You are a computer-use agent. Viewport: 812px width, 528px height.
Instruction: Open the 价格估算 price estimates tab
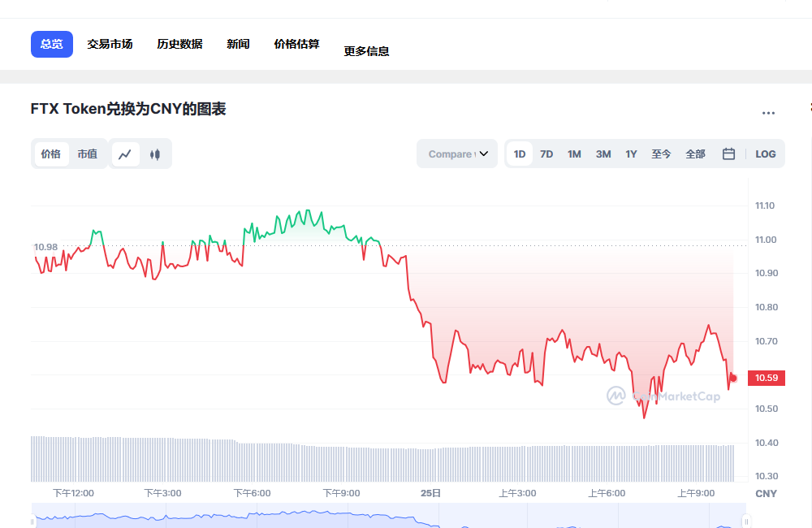pos(296,44)
